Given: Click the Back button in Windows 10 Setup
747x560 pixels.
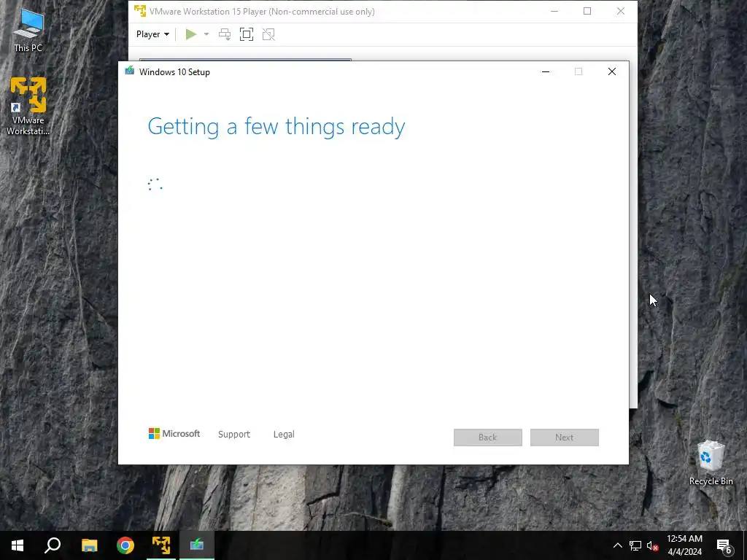Looking at the screenshot, I should (x=488, y=437).
